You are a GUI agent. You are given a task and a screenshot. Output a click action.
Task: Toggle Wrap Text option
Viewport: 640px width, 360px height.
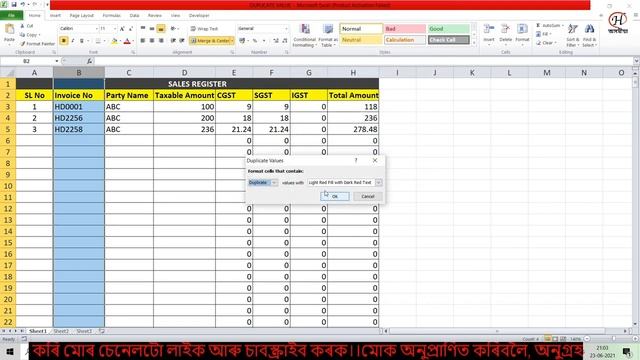(204, 29)
